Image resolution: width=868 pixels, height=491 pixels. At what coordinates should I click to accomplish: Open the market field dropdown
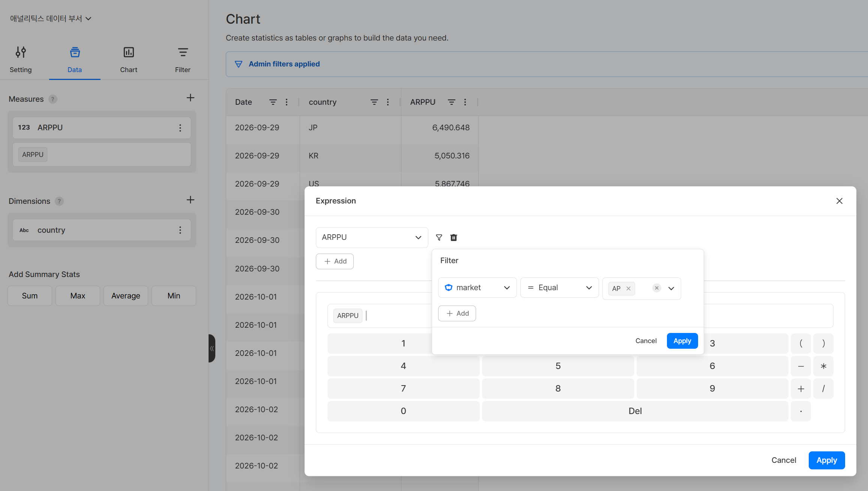point(477,288)
